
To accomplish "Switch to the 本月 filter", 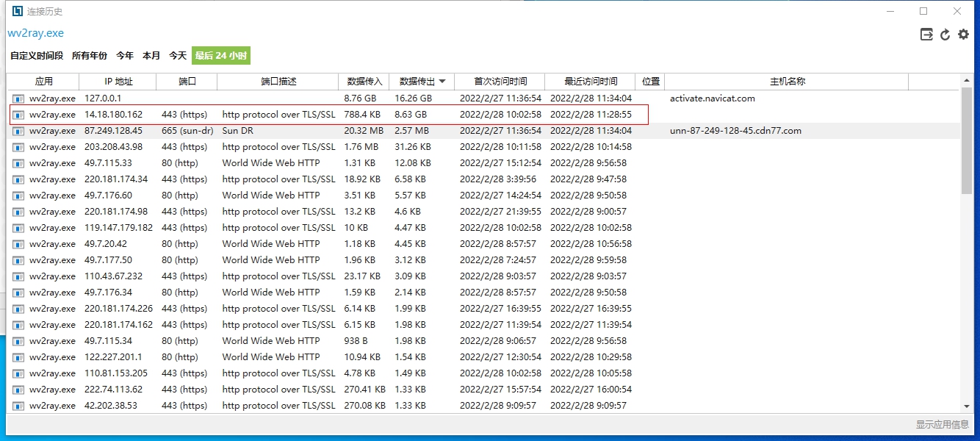I will tap(151, 56).
